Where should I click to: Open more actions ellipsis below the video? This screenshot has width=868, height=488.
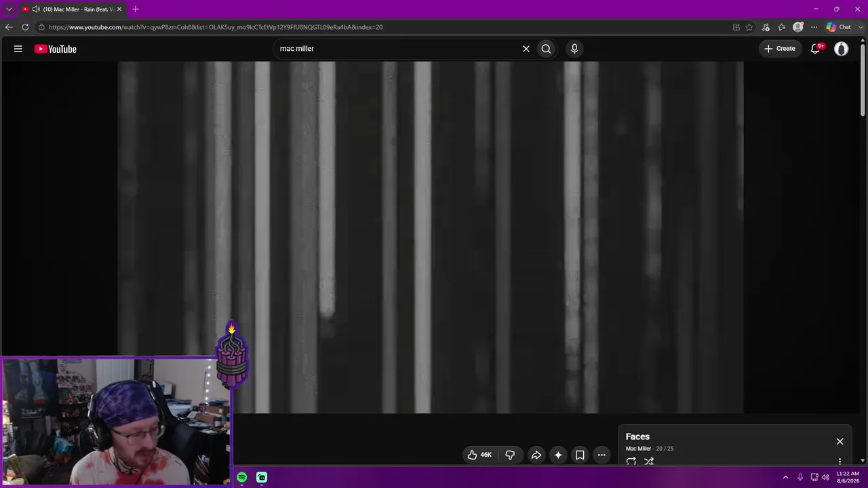point(601,455)
